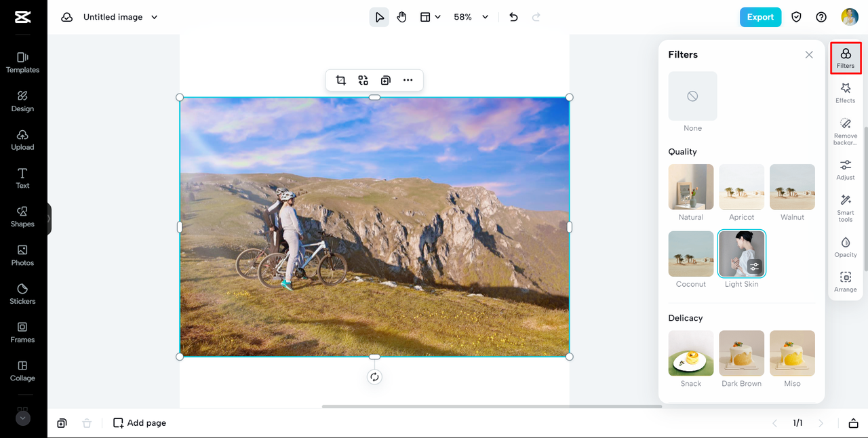Apply the Coconut filter
The image size is (868, 438).
point(691,254)
